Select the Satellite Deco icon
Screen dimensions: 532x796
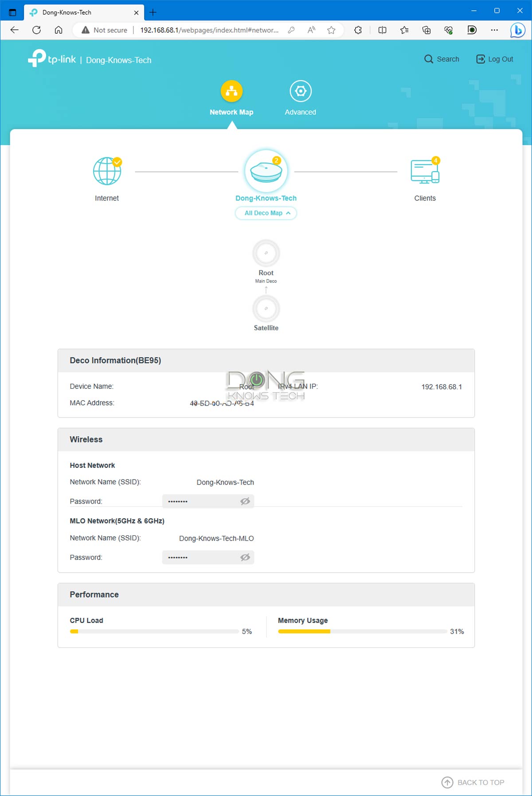coord(266,308)
